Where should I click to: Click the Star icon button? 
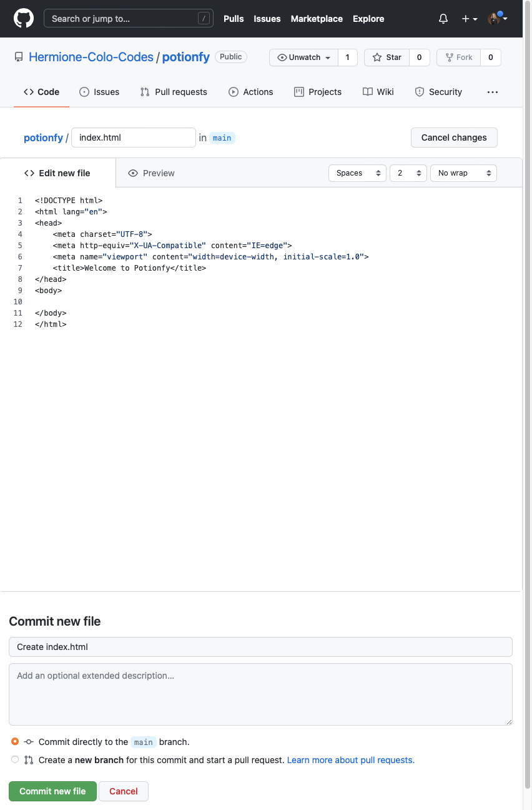click(387, 57)
